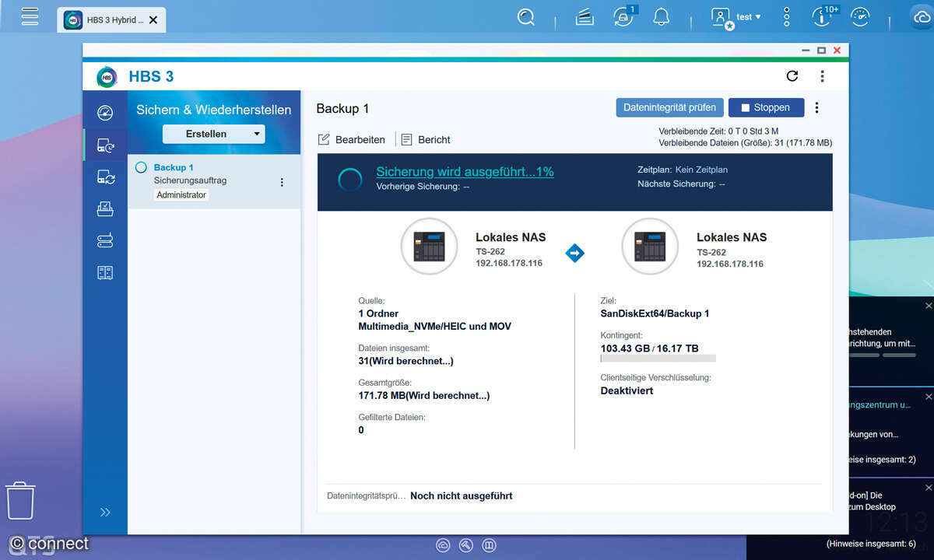Close the middle notification card on right
This screenshot has width=934, height=560.
pos(928,397)
